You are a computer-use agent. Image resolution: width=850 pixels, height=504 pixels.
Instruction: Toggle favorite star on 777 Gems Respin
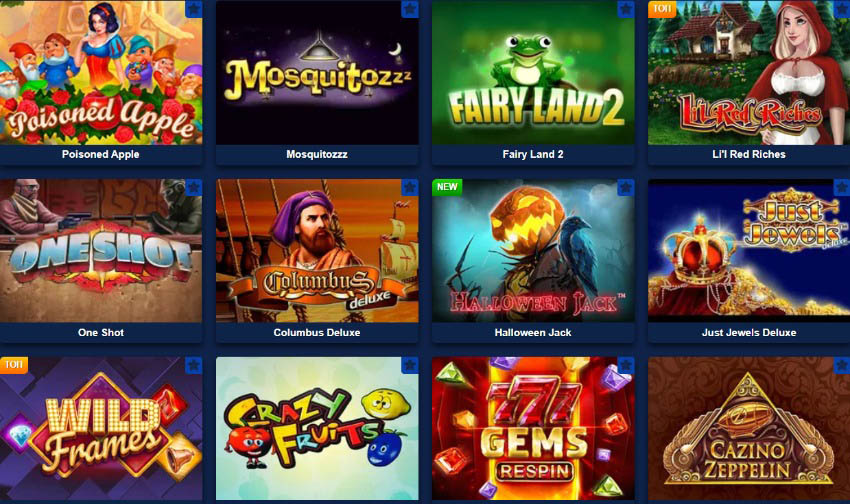click(626, 365)
